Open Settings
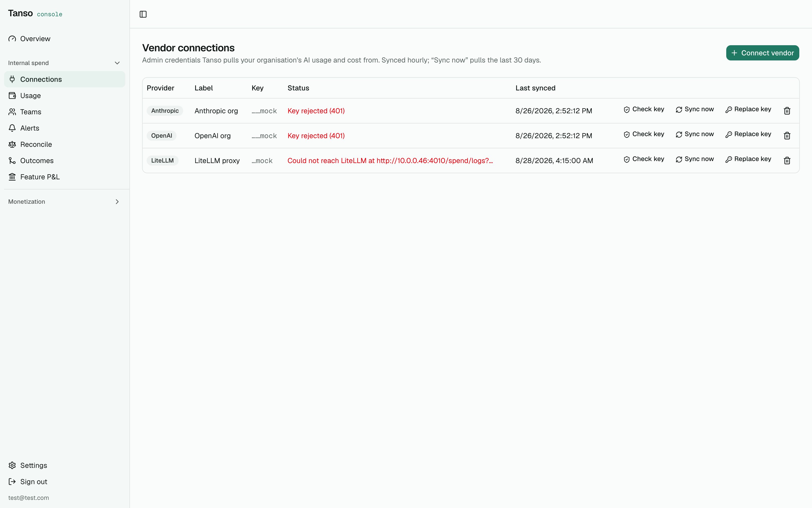812x508 pixels. [x=64, y=465]
